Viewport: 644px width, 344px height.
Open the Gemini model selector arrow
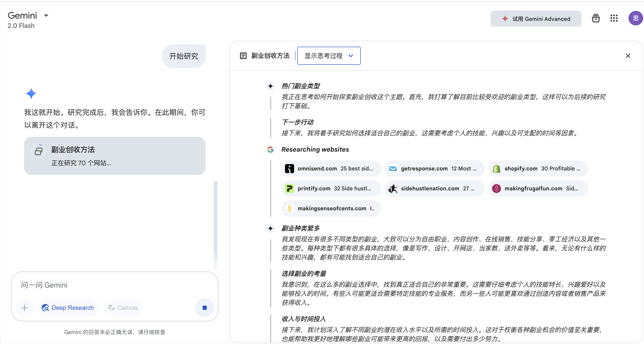(x=46, y=15)
